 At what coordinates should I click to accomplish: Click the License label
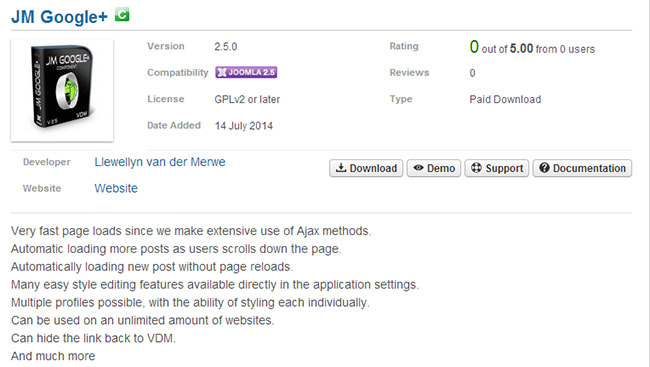[166, 99]
